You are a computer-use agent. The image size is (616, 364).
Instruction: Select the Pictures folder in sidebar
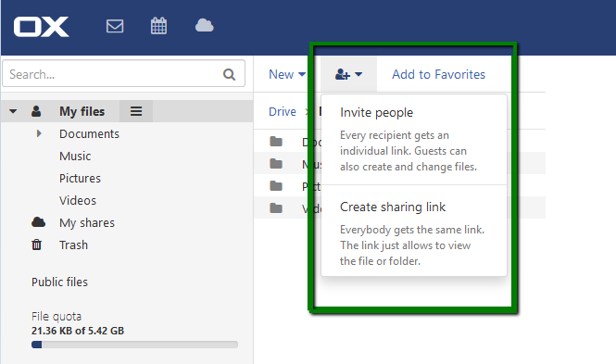tap(80, 178)
